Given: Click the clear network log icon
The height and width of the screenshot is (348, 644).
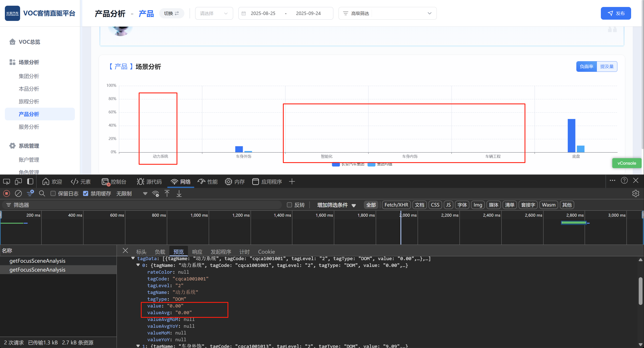Looking at the screenshot, I should [18, 193].
